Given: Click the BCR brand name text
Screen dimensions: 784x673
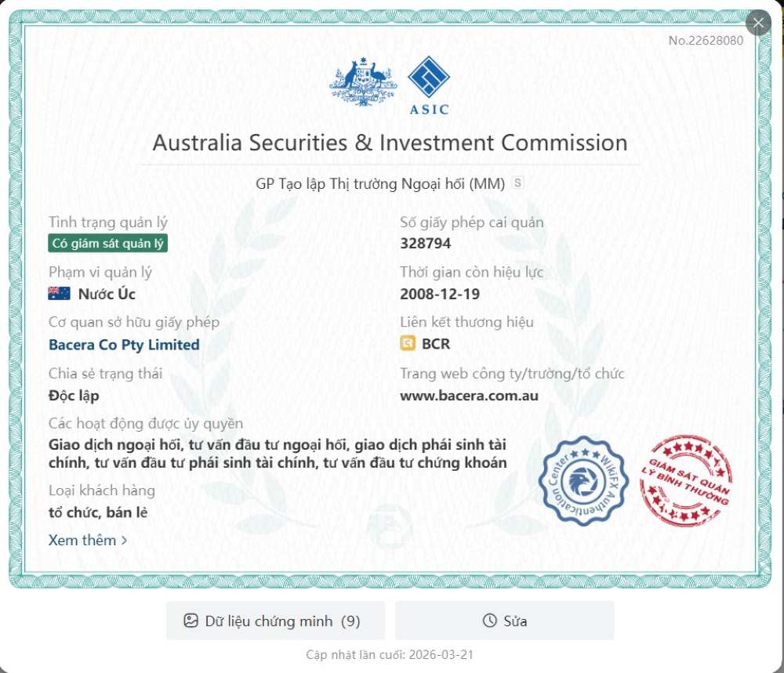Looking at the screenshot, I should coord(436,344).
